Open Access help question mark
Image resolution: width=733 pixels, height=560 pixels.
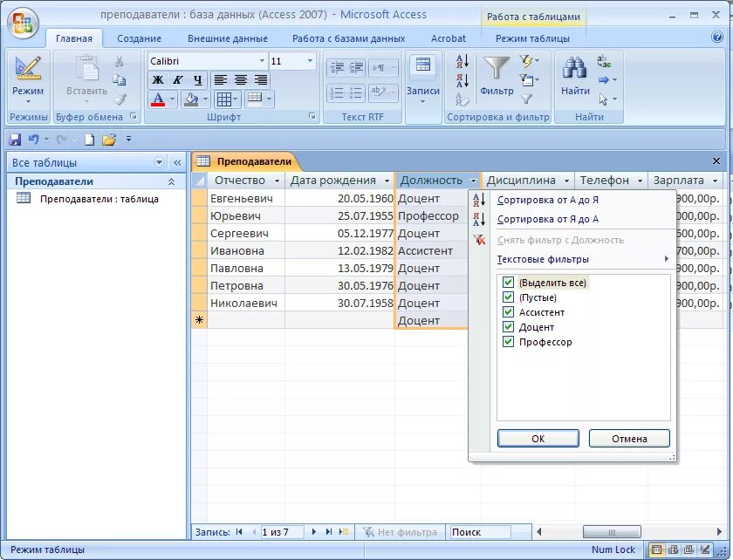coord(717,37)
